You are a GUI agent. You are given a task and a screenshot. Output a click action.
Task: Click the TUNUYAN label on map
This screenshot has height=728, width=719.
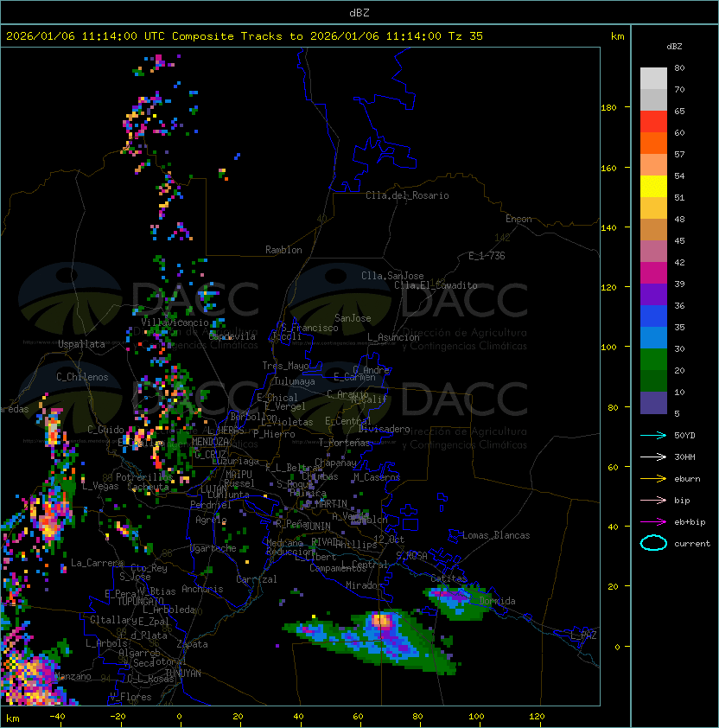click(183, 673)
